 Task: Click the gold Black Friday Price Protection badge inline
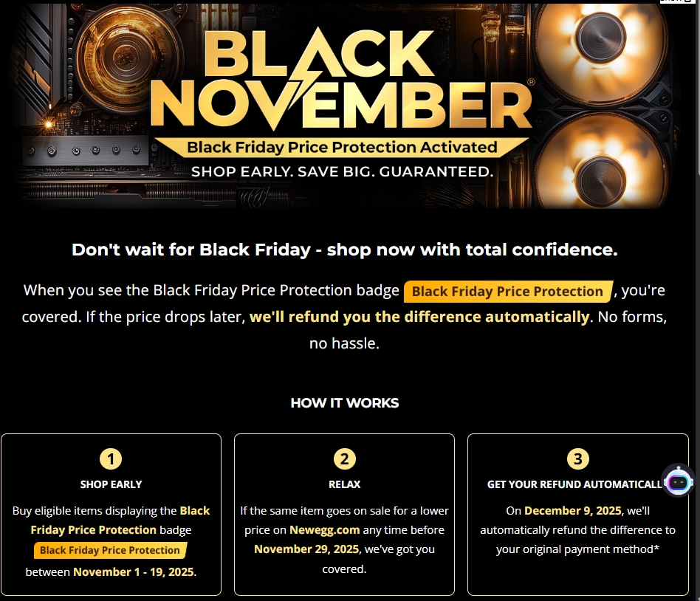pyautogui.click(x=507, y=291)
